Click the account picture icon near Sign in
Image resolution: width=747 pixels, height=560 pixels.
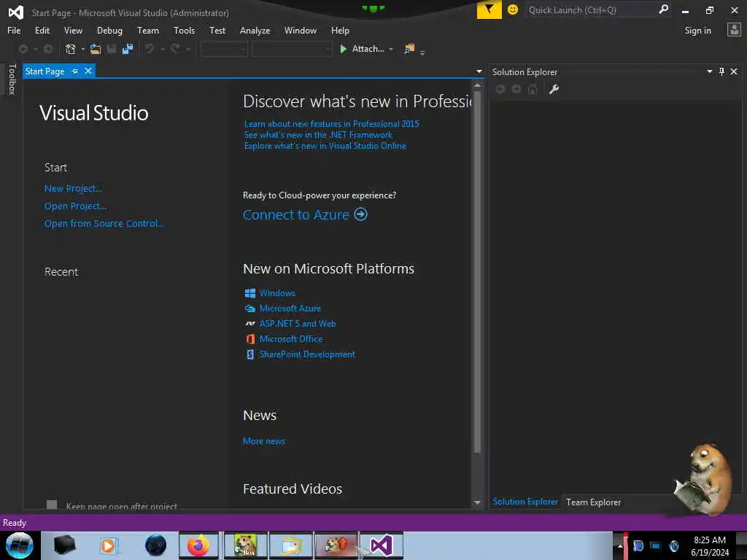(x=734, y=30)
